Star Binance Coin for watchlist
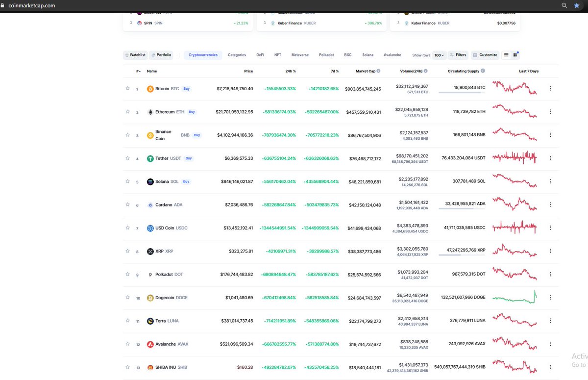588x380 pixels. point(128,135)
